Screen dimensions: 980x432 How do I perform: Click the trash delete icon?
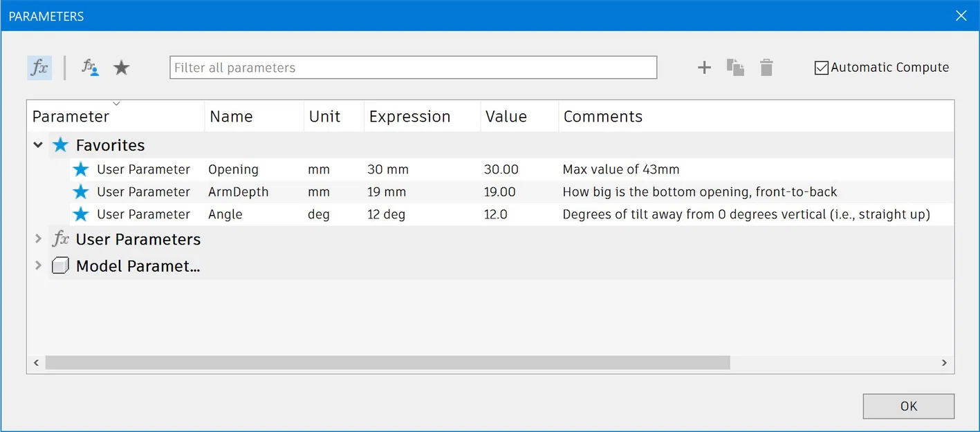tap(766, 68)
